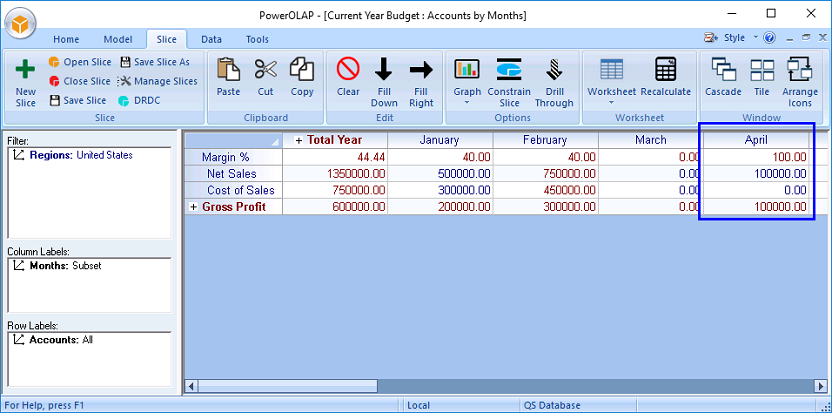Click Open Slice in the ribbon
832x413 pixels.
[80, 62]
